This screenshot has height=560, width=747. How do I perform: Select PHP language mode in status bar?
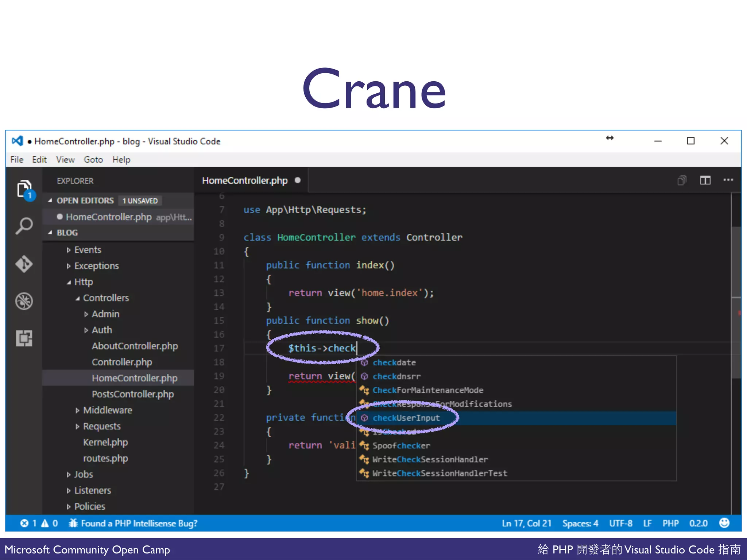tap(670, 523)
